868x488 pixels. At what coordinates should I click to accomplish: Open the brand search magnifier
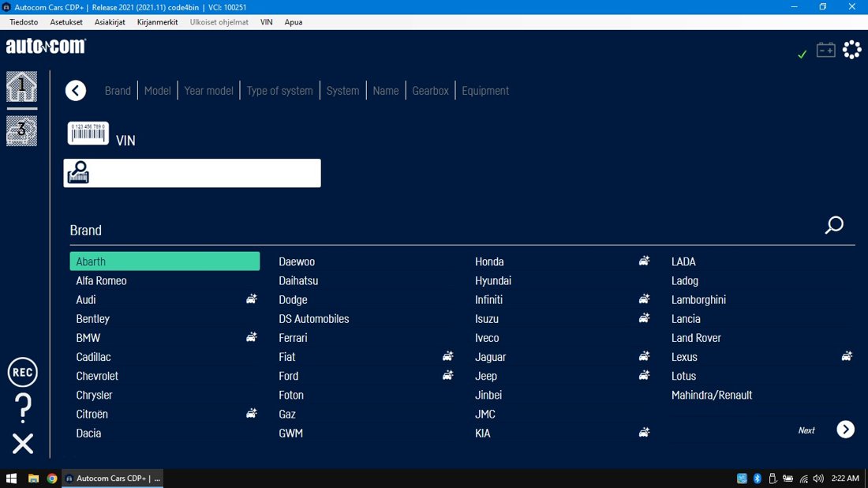[834, 225]
